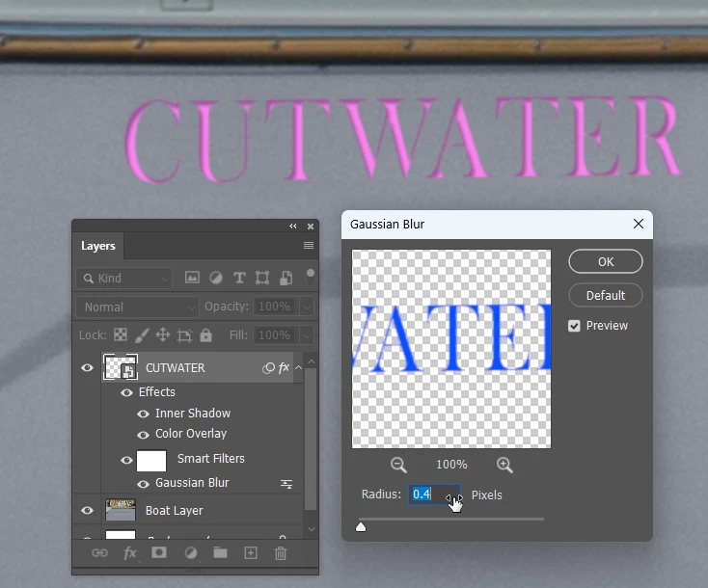Filter layers by shape layer icon

point(262,278)
